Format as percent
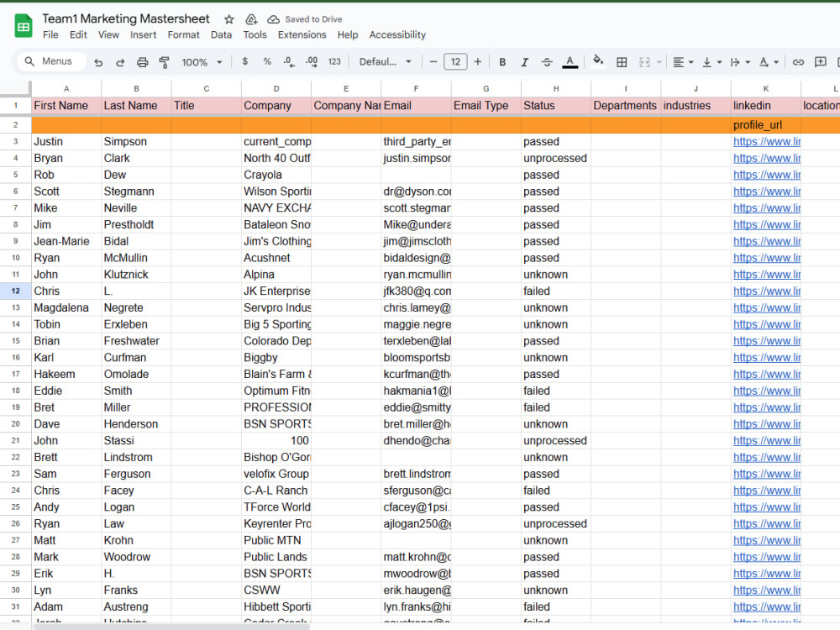The height and width of the screenshot is (630, 840). (x=267, y=61)
